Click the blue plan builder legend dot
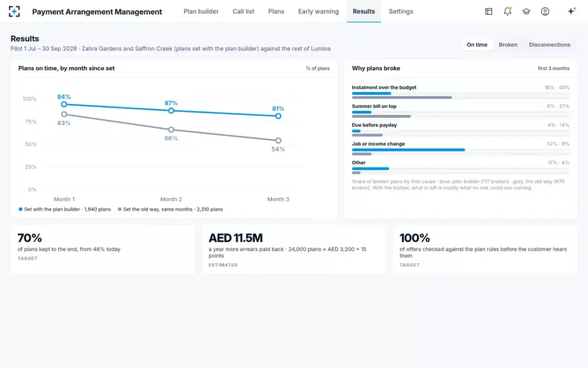This screenshot has height=368, width=588. [x=21, y=209]
